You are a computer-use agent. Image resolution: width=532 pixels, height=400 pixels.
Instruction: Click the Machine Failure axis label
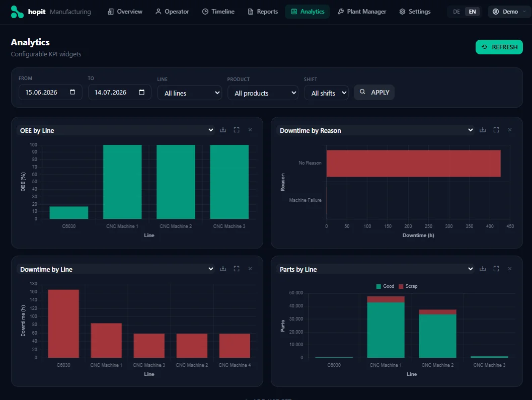305,200
